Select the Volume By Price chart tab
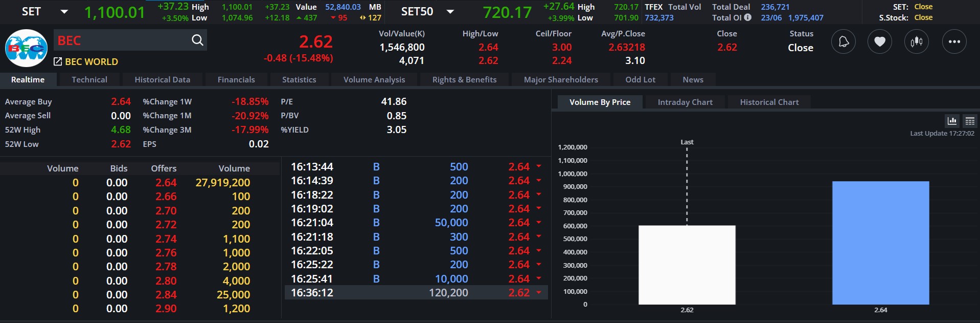The height and width of the screenshot is (323, 980). click(x=600, y=102)
